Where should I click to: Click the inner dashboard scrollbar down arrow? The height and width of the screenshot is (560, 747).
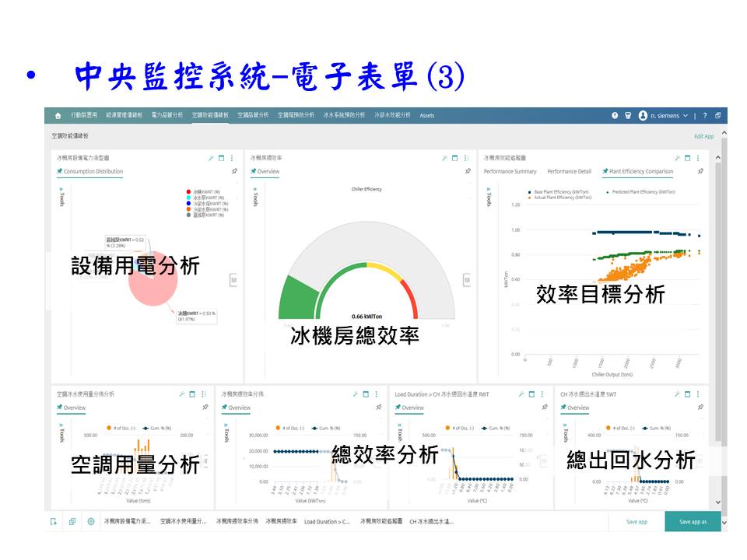pyautogui.click(x=718, y=502)
